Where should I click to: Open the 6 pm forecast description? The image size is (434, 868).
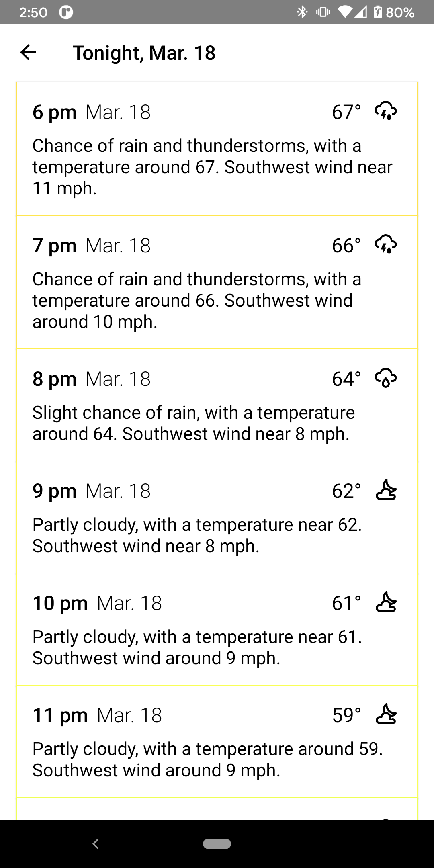pos(212,167)
